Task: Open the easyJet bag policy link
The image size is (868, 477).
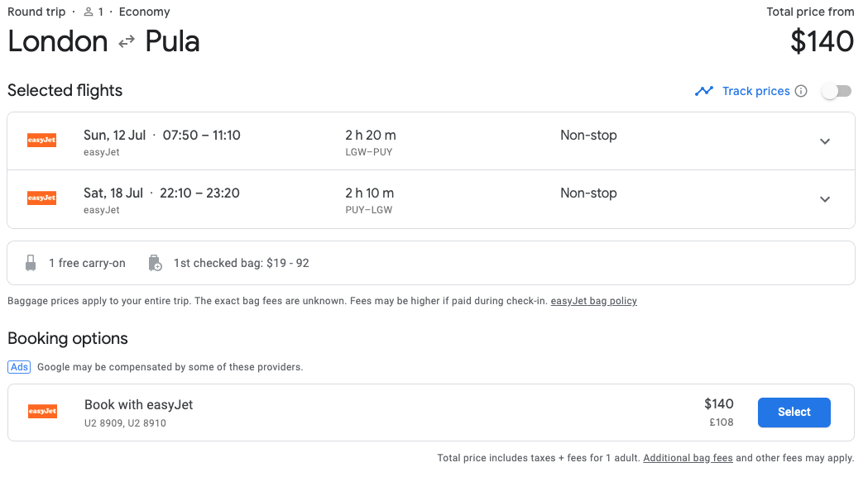Action: [x=593, y=301]
